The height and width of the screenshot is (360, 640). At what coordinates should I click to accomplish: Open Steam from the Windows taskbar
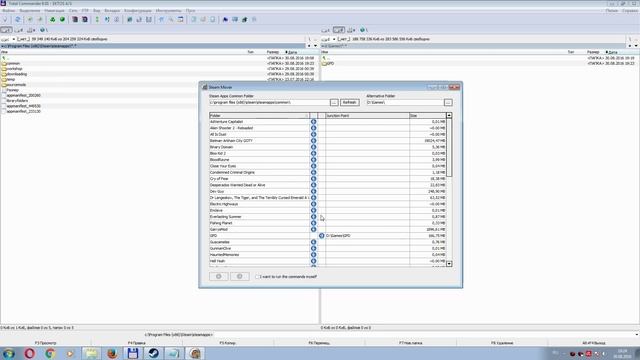[x=153, y=353]
